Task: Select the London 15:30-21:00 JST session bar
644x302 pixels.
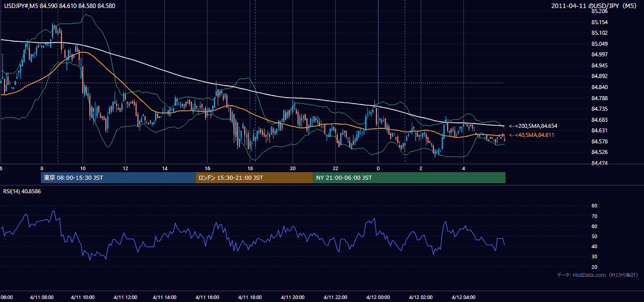Action: (x=254, y=178)
